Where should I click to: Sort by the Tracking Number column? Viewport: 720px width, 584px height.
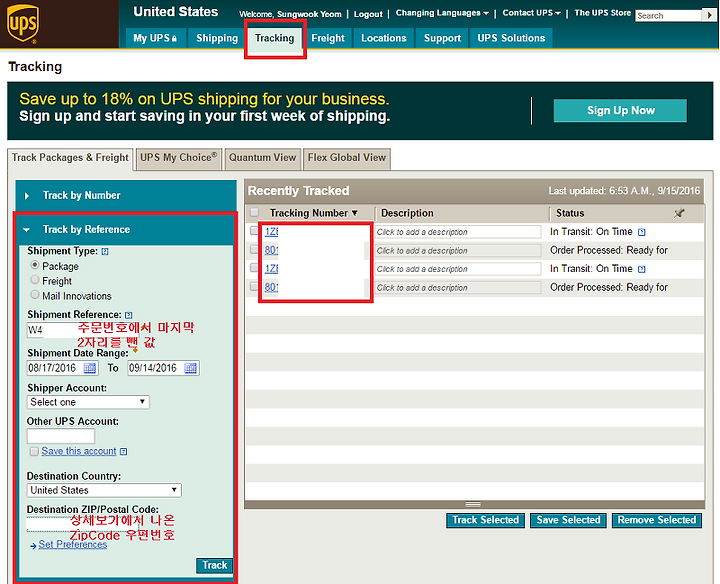point(314,213)
